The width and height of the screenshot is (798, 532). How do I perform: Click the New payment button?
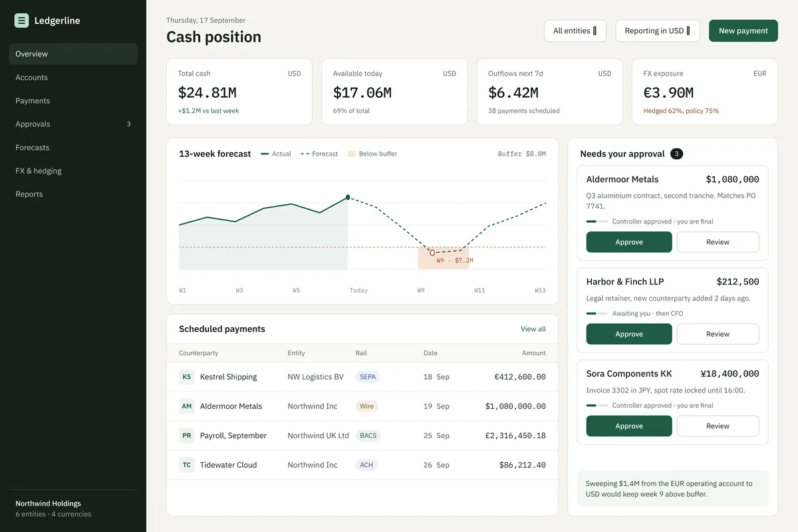click(x=743, y=31)
